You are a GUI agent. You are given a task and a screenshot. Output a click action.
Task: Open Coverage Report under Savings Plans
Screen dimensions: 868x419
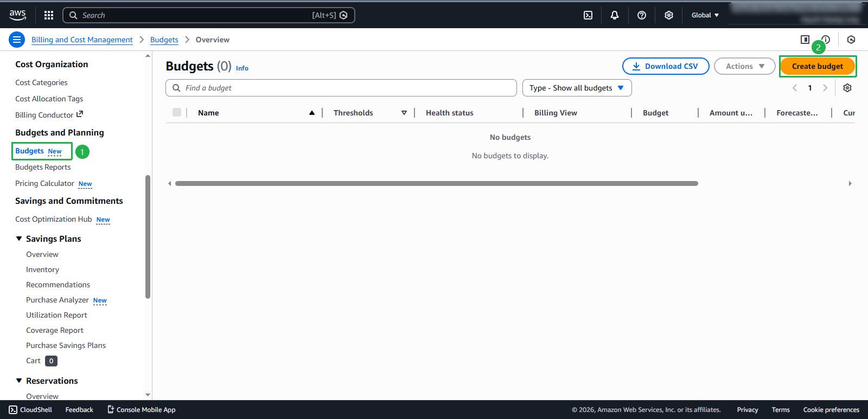click(x=55, y=330)
